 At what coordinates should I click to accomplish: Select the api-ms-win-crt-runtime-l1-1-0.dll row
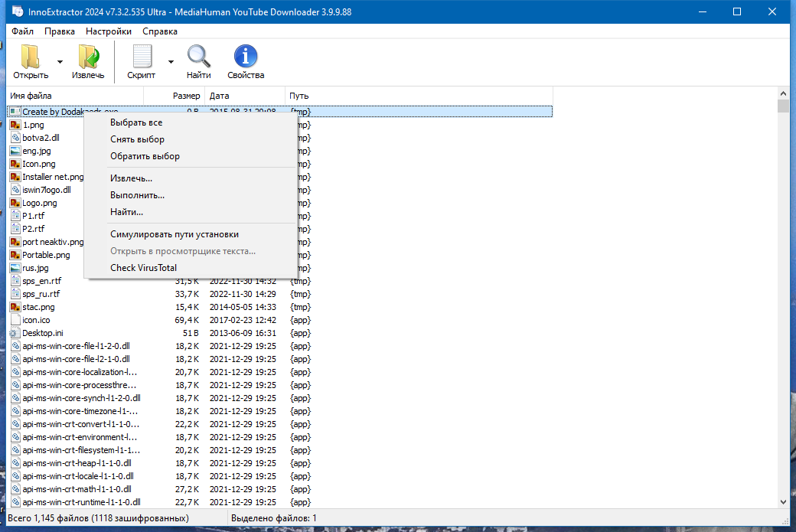click(x=279, y=502)
